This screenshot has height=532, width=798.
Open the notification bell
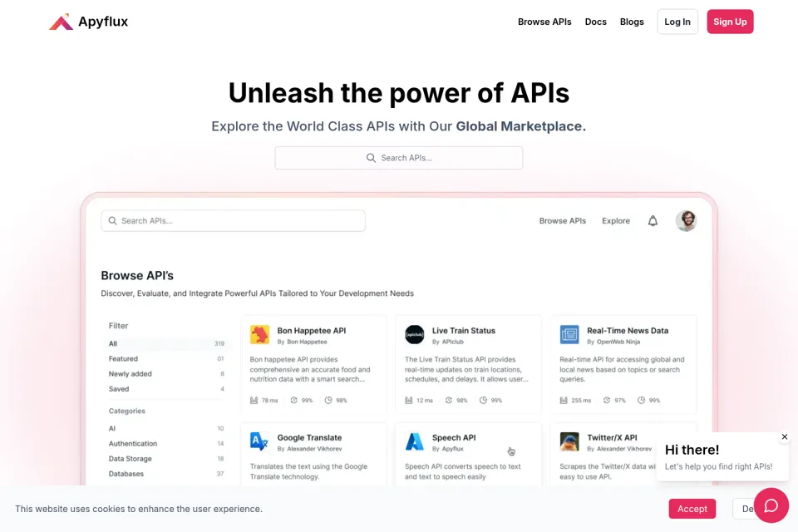tap(653, 221)
